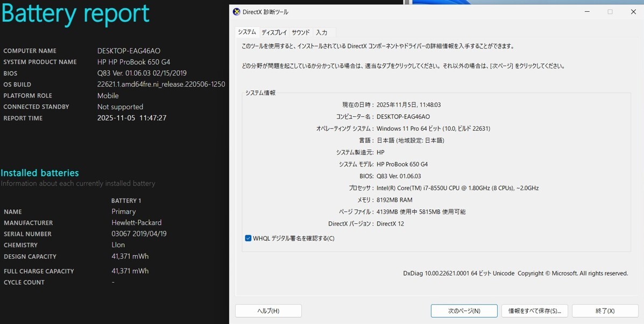644x324 pixels.
Task: Click the DirectX バージョン value DirectX 12
Action: [390, 224]
